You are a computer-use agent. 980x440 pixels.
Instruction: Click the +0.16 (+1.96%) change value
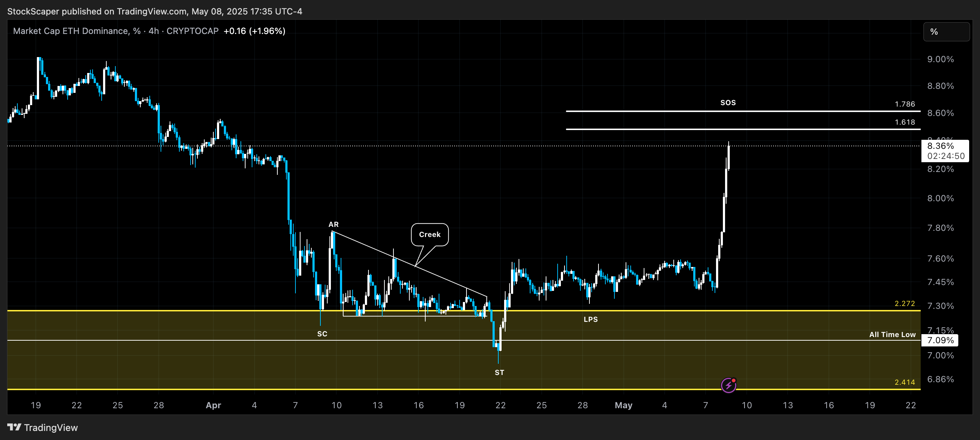(x=254, y=31)
